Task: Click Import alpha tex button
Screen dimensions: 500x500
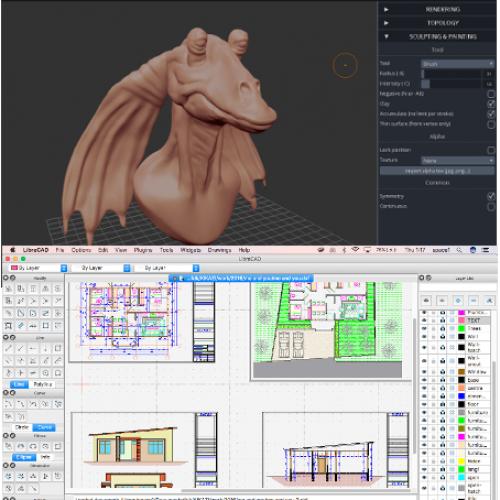Action: pos(437,171)
